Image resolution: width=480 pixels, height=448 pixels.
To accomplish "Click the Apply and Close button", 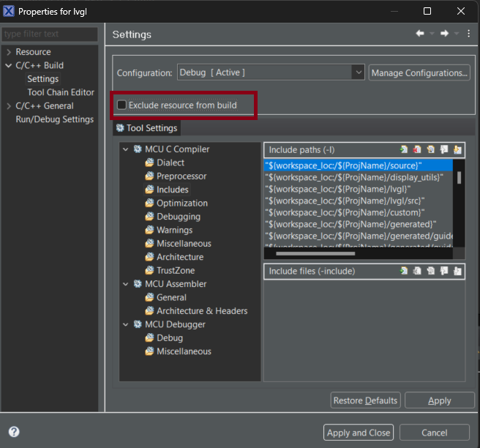I will (x=359, y=433).
